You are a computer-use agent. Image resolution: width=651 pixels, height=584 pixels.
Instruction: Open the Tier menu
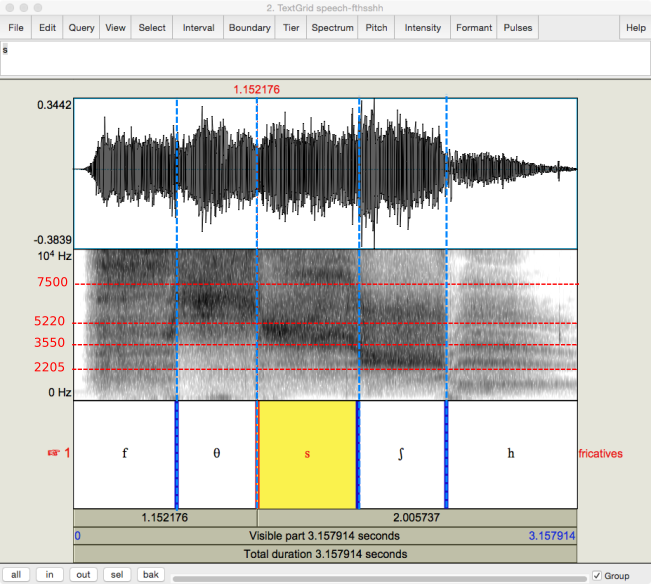tap(291, 28)
